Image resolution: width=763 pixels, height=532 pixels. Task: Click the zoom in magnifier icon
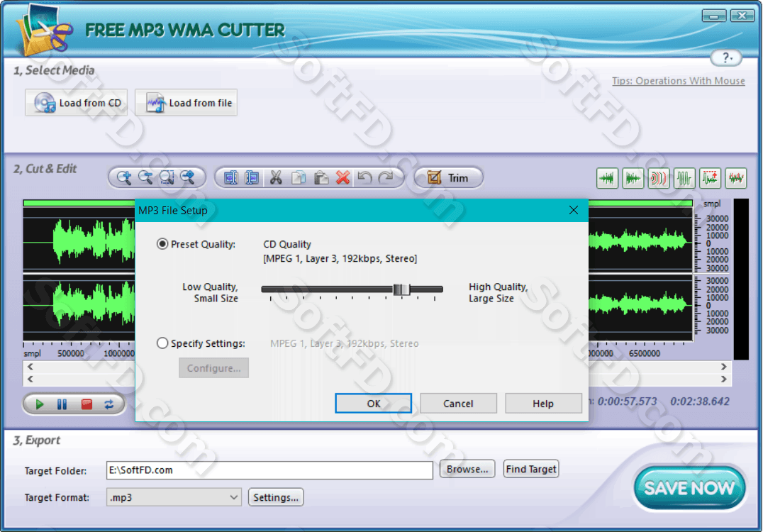pyautogui.click(x=124, y=177)
